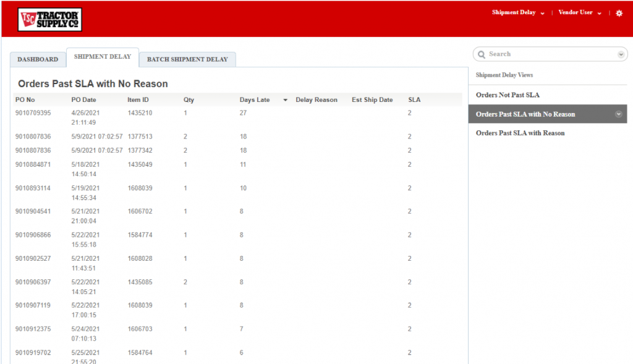Screen dimensions: 633x364
Task: Expand the search box options arrow
Action: point(621,54)
